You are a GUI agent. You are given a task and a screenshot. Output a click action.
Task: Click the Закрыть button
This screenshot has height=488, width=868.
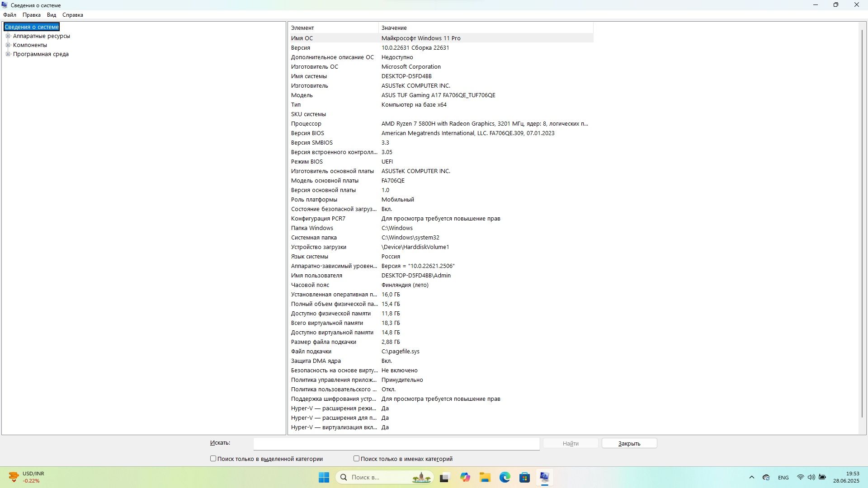(x=629, y=443)
